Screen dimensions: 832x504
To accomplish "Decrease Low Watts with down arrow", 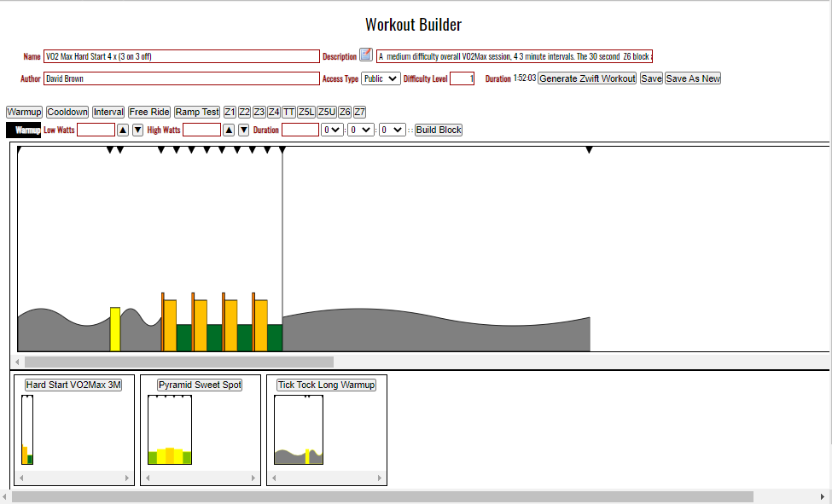I will pos(137,130).
